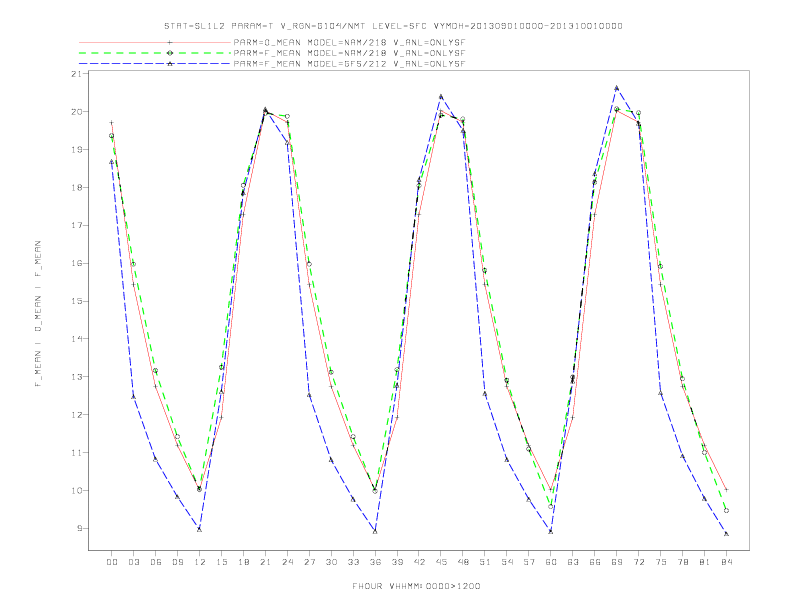Click the x-axis forecast hour label 33
Screen dimensions: 792x612
[x=353, y=562]
